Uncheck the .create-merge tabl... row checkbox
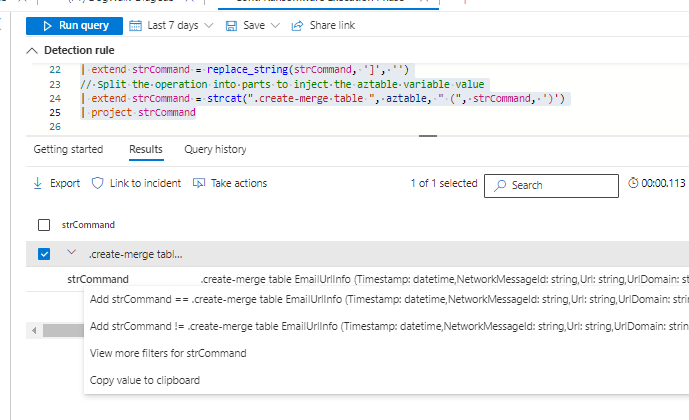Image resolution: width=689 pixels, height=420 pixels. click(44, 254)
